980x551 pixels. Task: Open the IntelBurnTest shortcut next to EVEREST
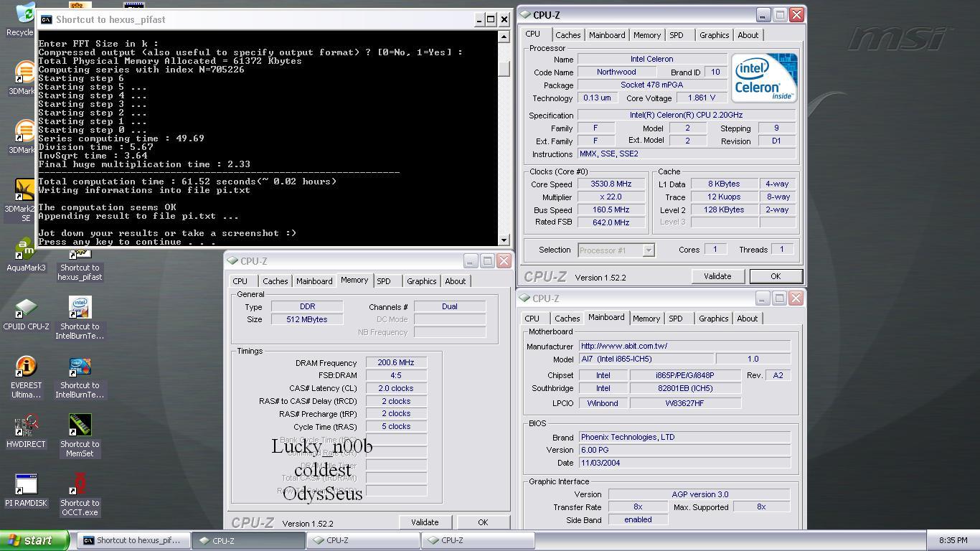[x=80, y=377]
